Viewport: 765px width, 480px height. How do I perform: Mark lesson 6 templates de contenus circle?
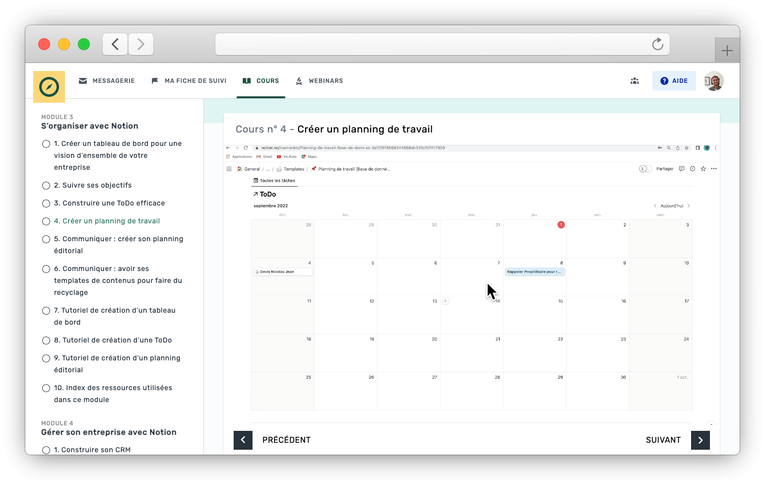tap(46, 269)
